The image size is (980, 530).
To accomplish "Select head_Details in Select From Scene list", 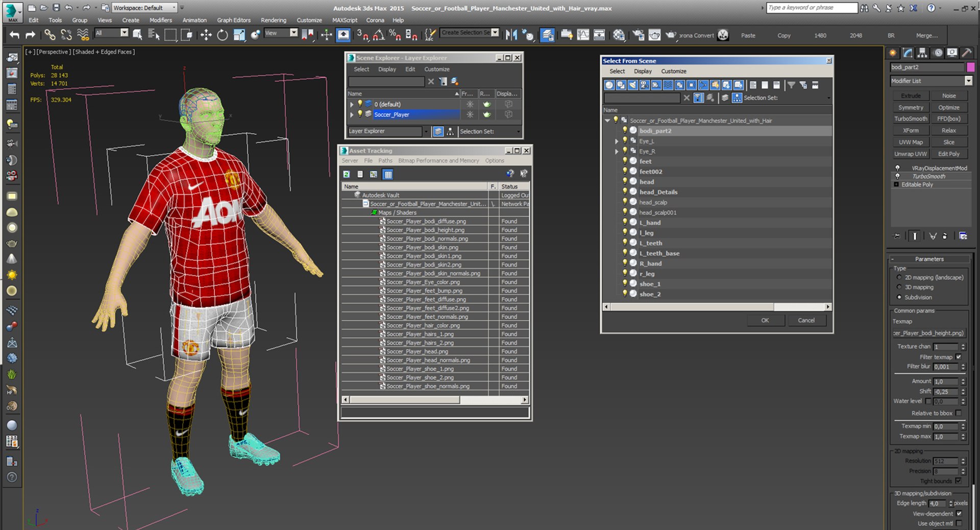I will (x=658, y=192).
